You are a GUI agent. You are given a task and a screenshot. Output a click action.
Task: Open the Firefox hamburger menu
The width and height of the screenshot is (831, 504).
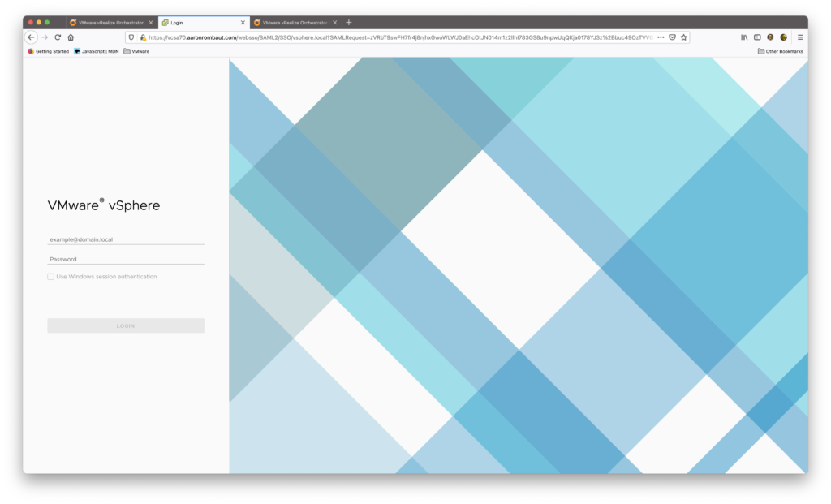coord(800,37)
